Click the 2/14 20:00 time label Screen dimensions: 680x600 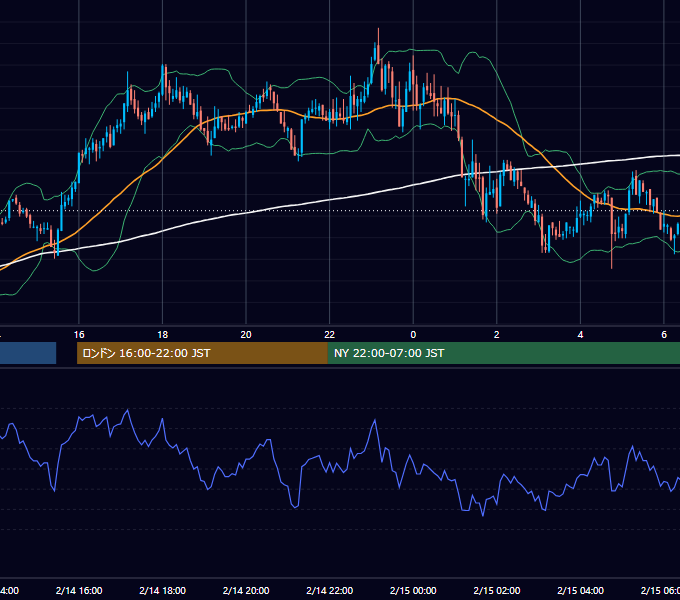[x=246, y=590]
